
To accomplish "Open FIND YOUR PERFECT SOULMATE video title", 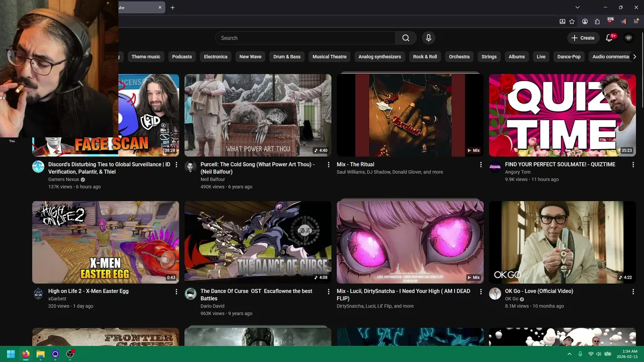I will coord(560,164).
